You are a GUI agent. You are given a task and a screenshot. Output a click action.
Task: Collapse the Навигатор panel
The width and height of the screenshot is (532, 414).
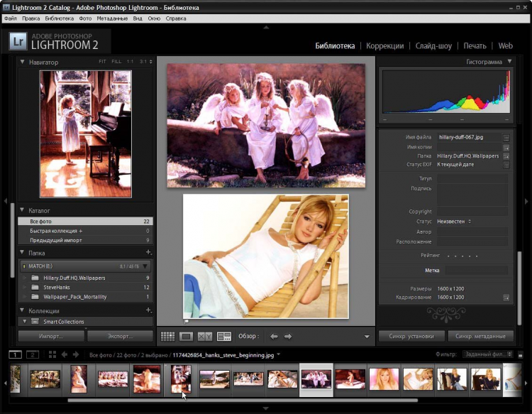click(x=23, y=62)
